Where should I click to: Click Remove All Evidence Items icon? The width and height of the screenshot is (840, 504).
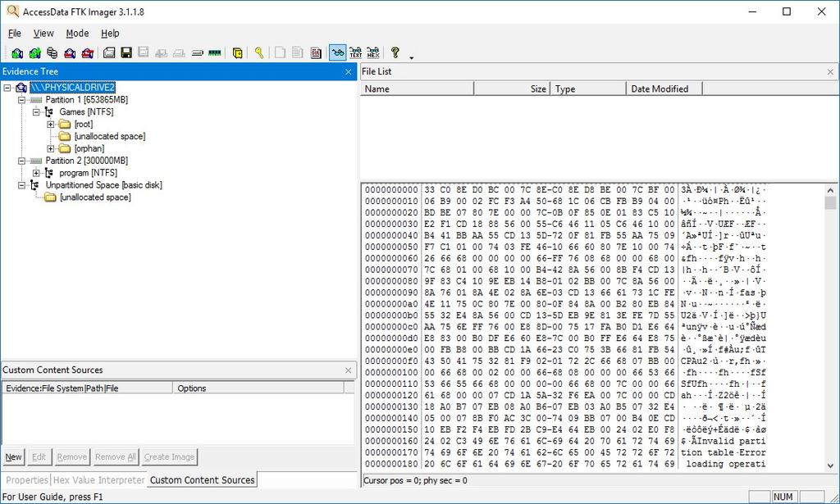(87, 52)
